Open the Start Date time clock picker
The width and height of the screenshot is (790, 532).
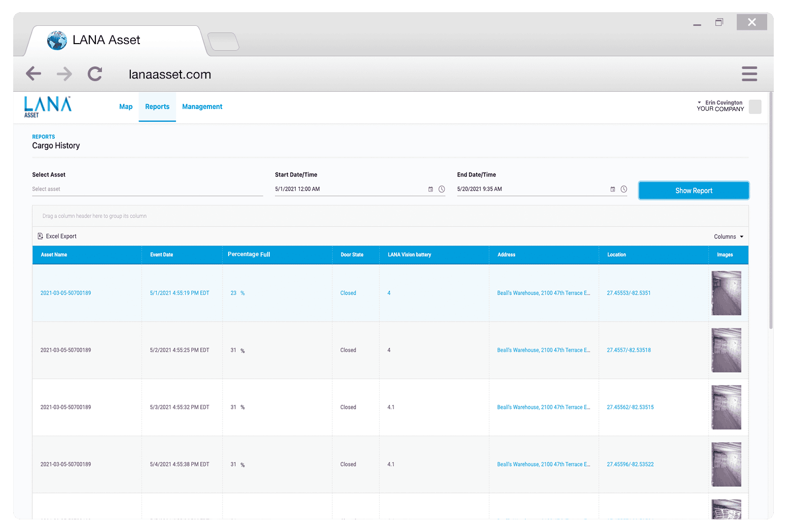442,189
